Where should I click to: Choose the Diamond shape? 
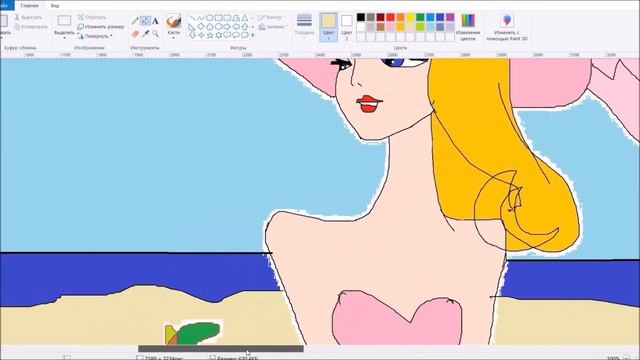(x=201, y=27)
